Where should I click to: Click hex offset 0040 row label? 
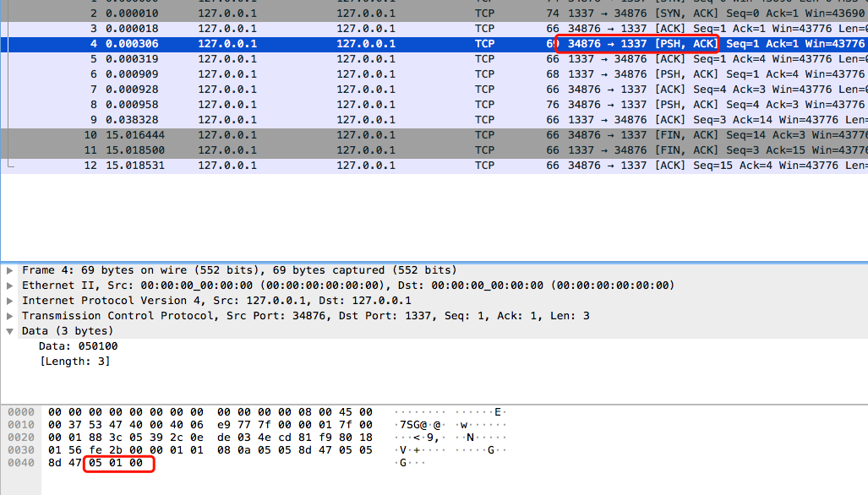(x=21, y=463)
